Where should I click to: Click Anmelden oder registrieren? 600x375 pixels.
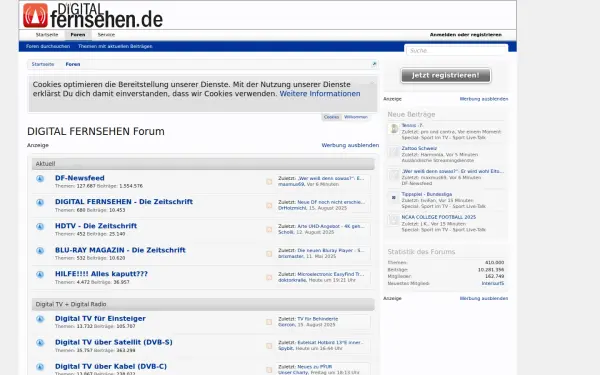point(465,35)
